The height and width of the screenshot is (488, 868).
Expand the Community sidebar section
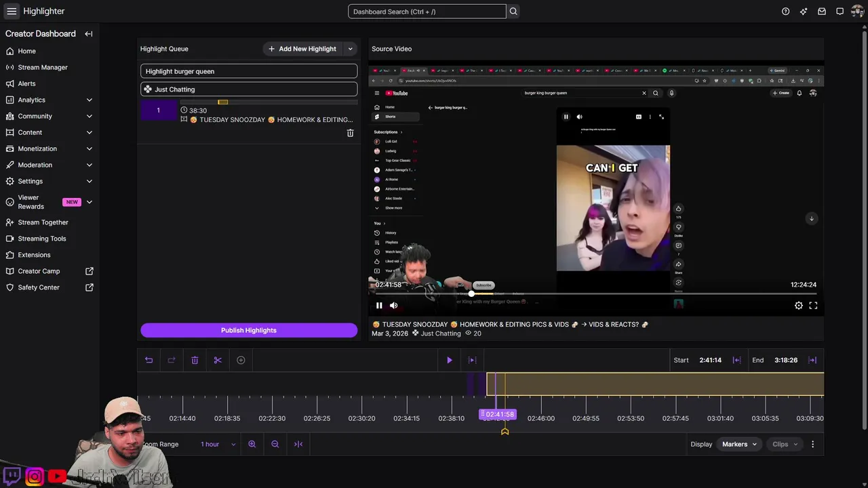click(x=89, y=117)
